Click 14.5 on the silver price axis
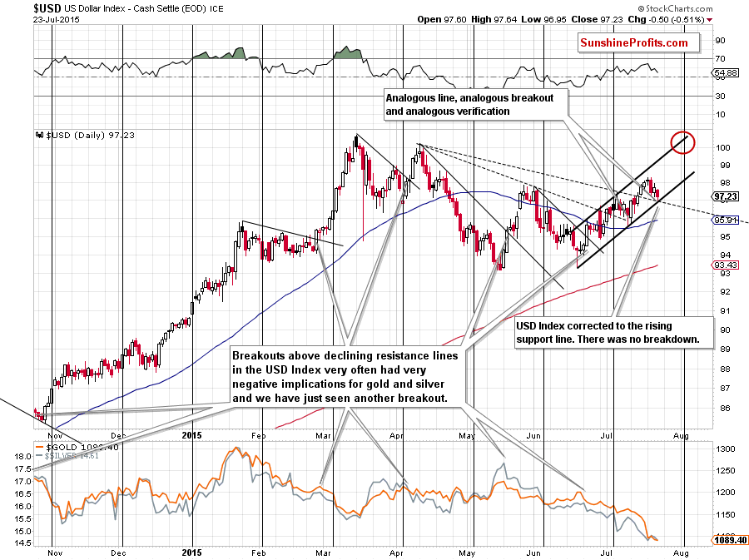The image size is (749, 560). tap(23, 543)
